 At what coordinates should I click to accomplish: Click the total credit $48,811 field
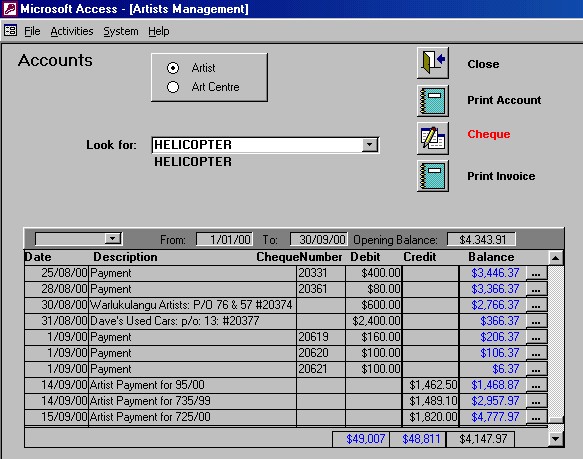pos(418,439)
